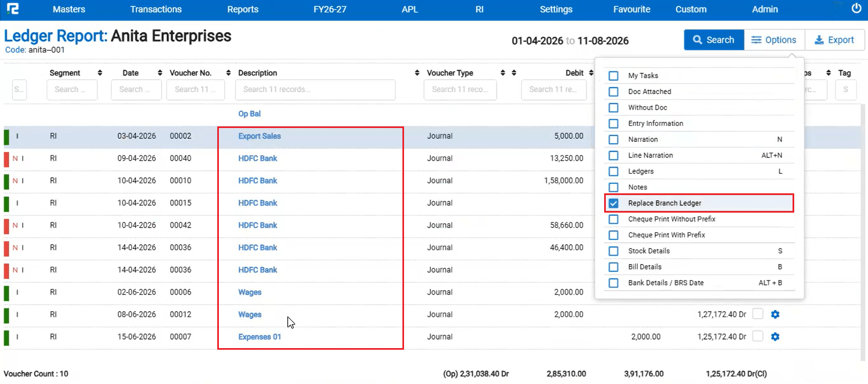Tick the row checkbox for Expenses 01

[x=758, y=336]
